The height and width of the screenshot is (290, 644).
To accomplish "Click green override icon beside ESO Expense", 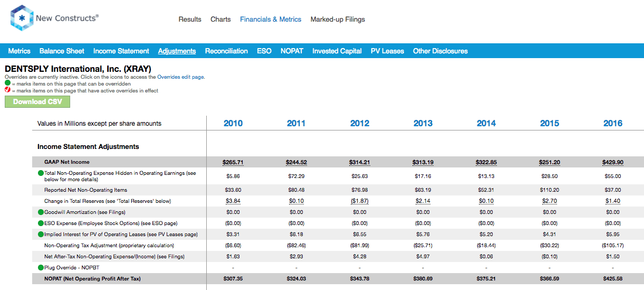I will click(41, 223).
